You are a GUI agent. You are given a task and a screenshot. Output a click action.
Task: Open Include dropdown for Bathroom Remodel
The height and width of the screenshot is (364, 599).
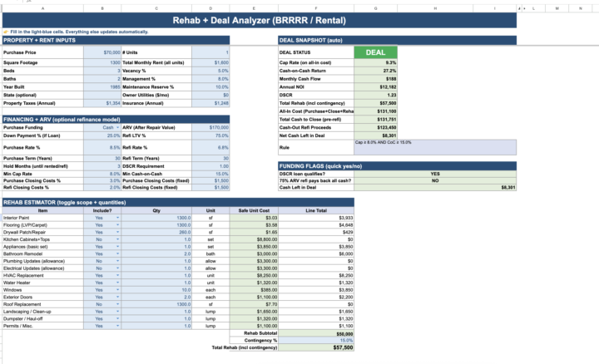[117, 253]
